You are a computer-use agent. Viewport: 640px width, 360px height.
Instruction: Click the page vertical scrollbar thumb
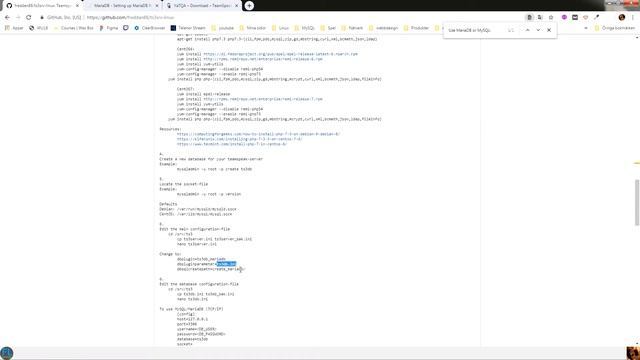(x=636, y=202)
